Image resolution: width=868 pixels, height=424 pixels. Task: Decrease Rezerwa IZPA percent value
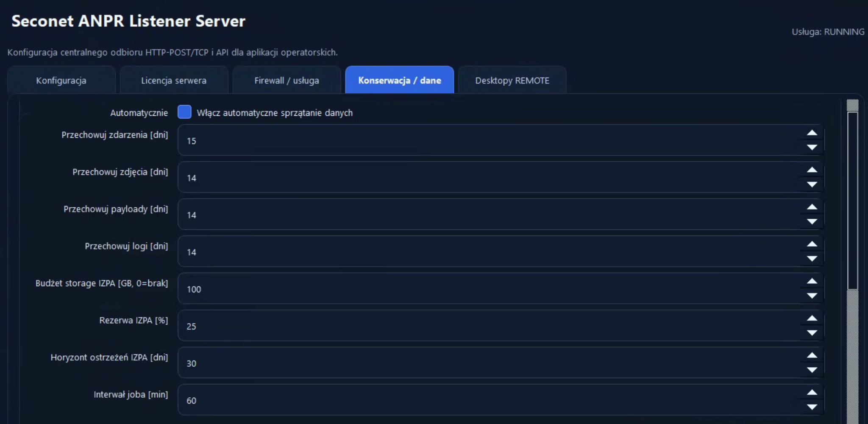tap(812, 333)
